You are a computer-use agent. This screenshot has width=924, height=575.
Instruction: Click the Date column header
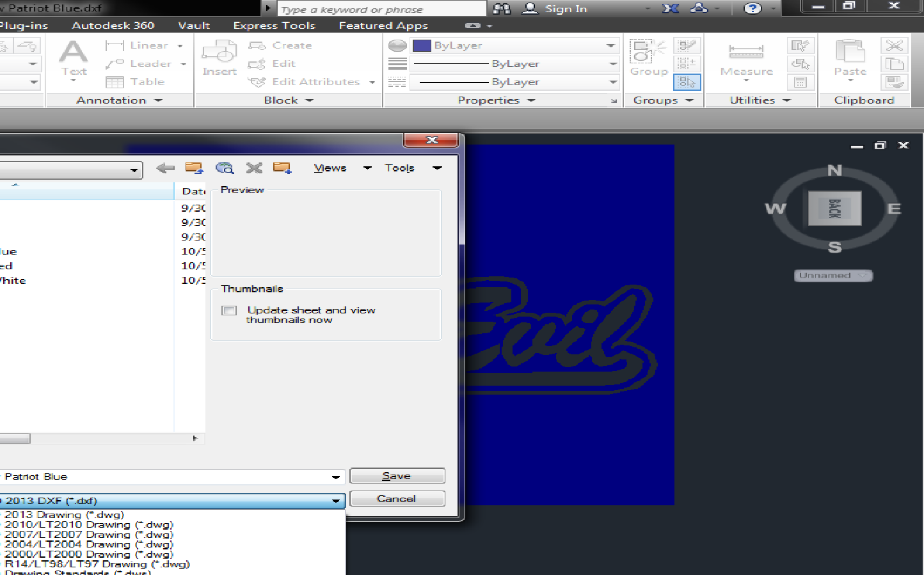click(x=191, y=191)
